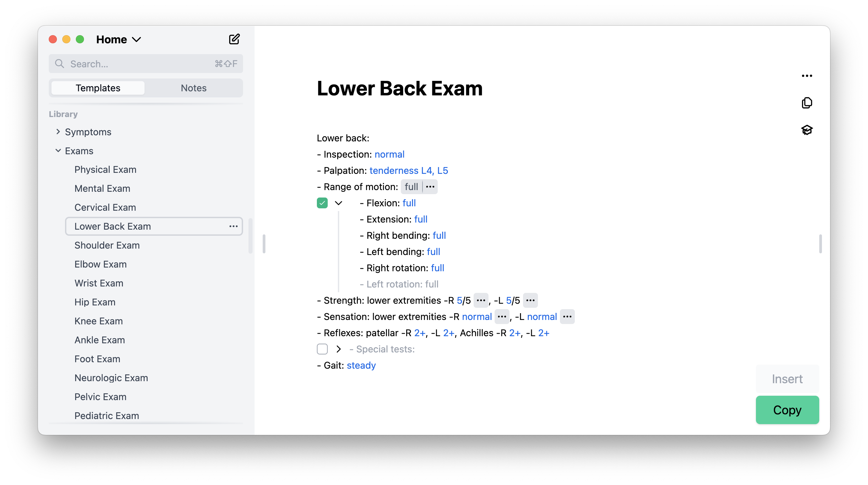Screen dimensions: 868x485
Task: Expand the Special tests expander arrow
Action: pos(338,349)
